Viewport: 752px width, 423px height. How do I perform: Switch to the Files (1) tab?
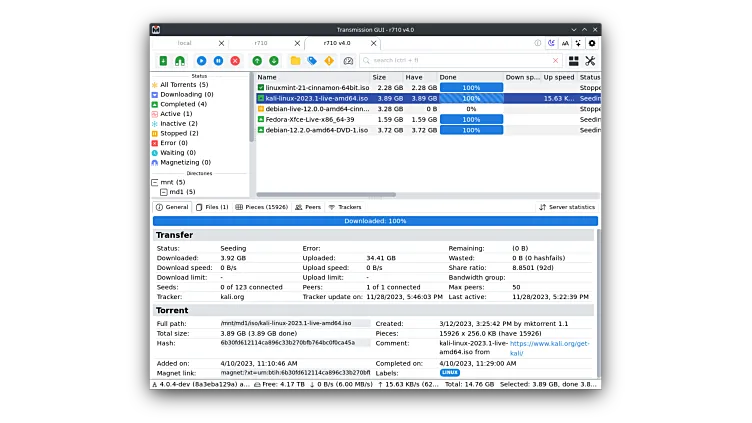click(x=212, y=207)
